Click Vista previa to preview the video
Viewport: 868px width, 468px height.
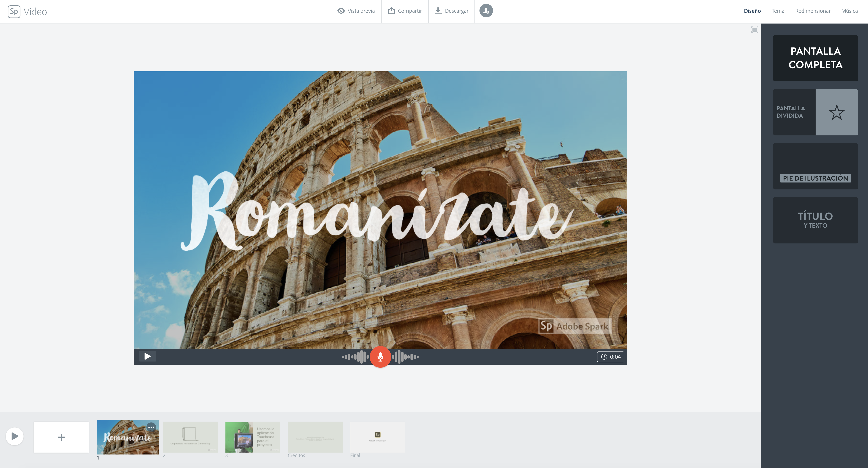point(356,11)
